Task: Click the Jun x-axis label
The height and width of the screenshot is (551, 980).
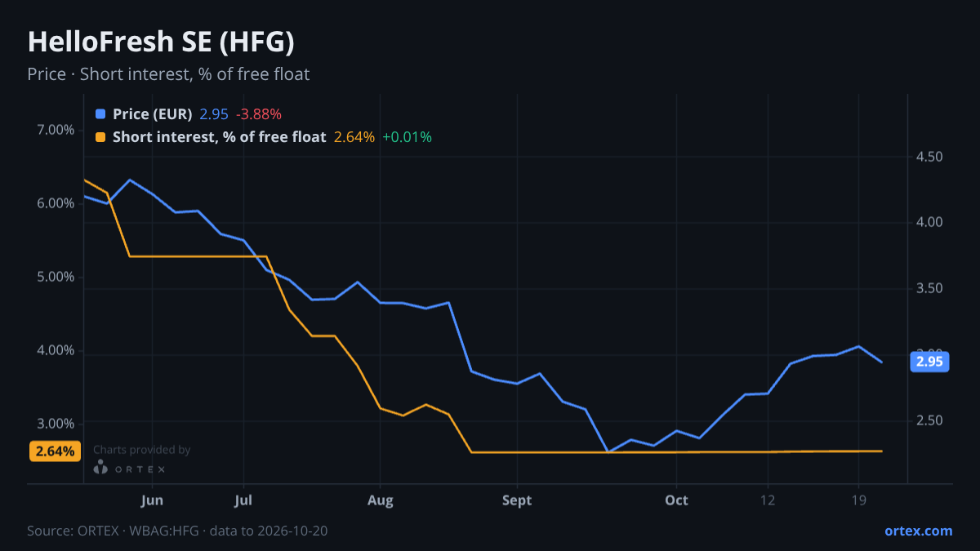Action: (x=152, y=500)
